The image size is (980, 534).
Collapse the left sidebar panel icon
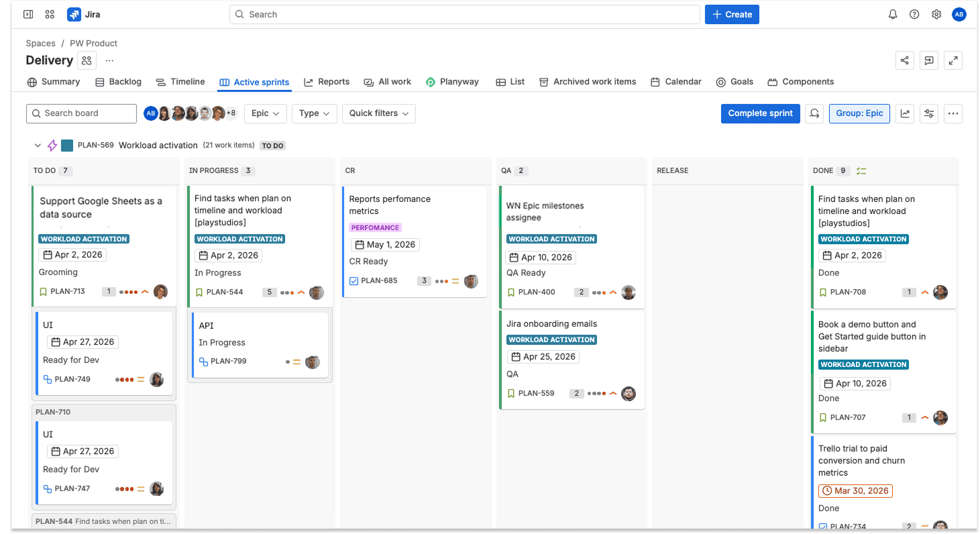[x=28, y=14]
